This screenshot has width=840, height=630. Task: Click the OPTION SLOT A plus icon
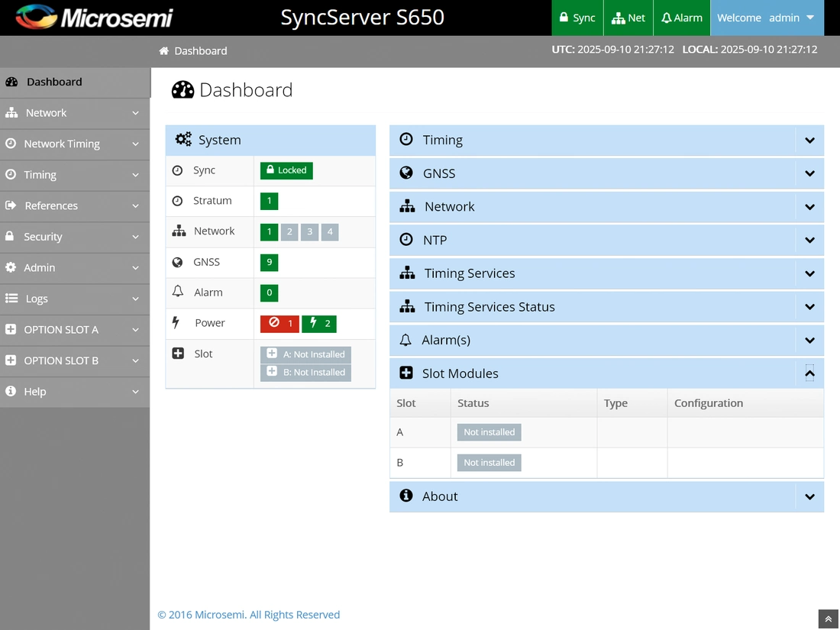click(11, 329)
